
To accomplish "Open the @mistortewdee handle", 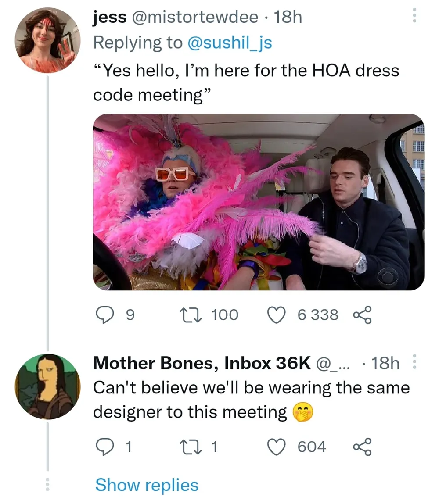I will 194,17.
